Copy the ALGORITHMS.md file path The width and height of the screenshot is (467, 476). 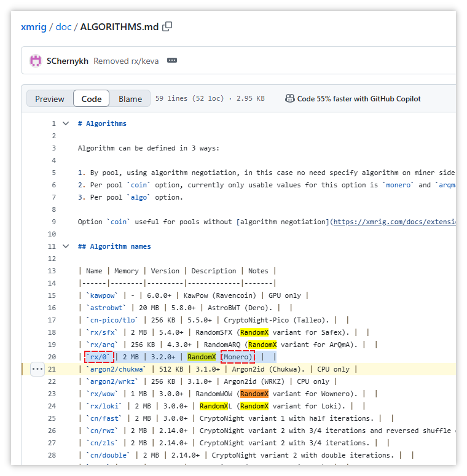pos(167,26)
